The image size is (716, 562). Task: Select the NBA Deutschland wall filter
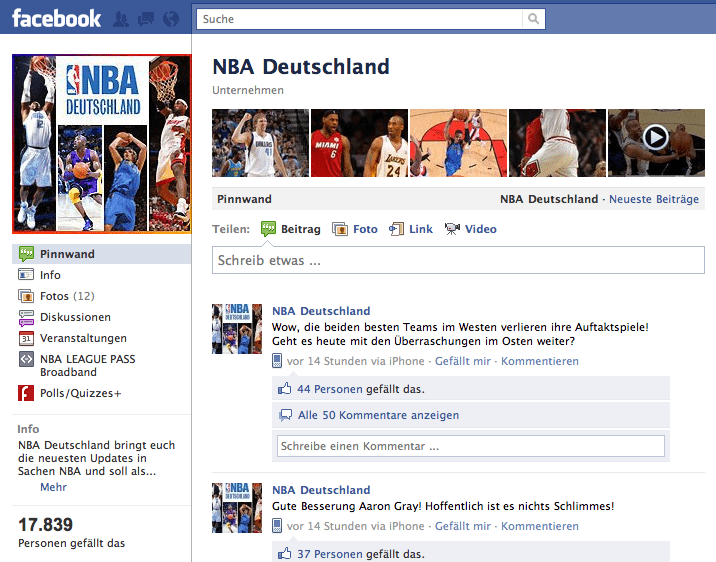[x=549, y=199]
